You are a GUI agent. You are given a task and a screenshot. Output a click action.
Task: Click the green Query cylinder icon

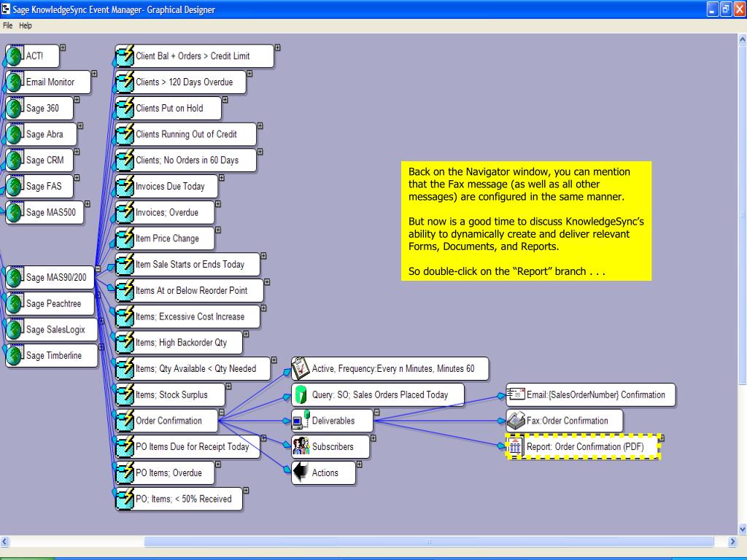(301, 394)
